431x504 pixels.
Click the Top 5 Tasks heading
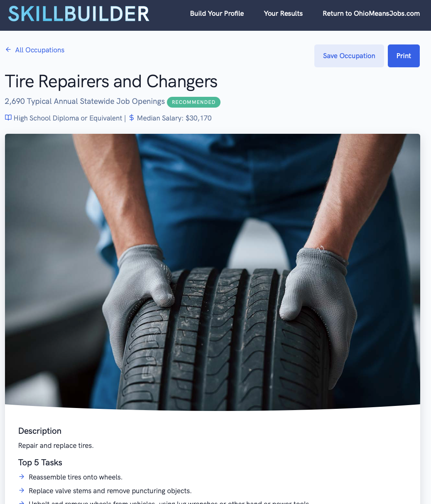point(40,462)
